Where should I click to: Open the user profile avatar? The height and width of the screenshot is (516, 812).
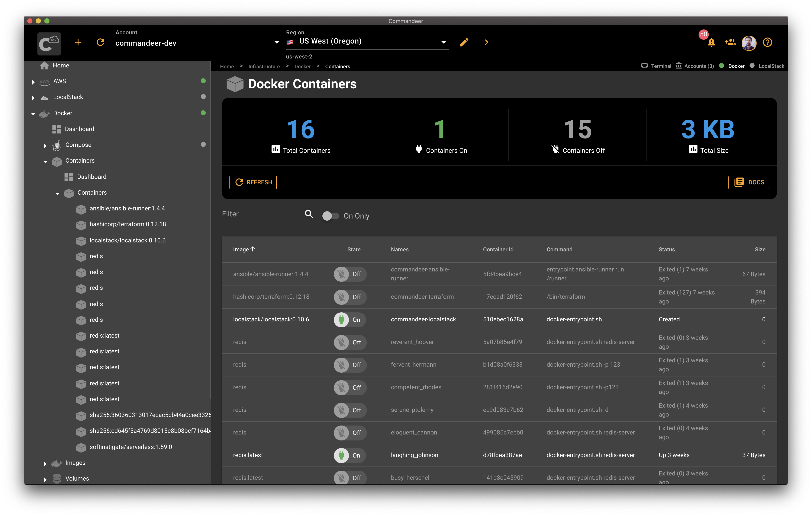[x=749, y=43]
